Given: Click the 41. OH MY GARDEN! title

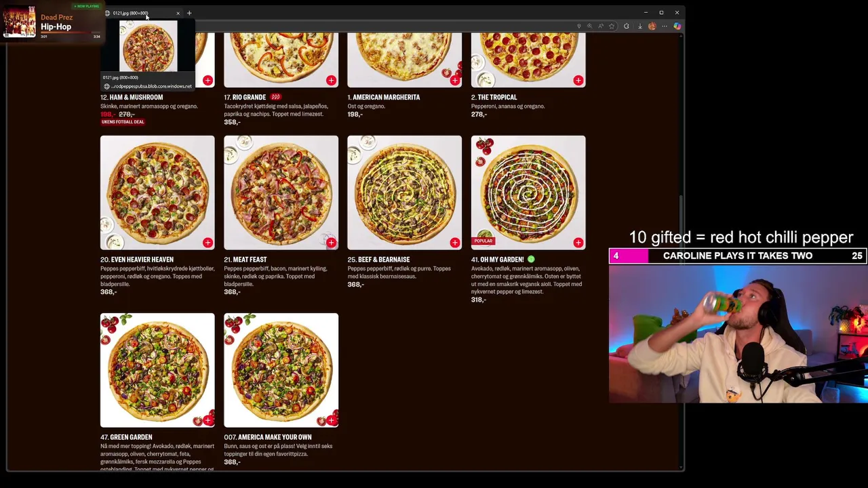Looking at the screenshot, I should pos(498,260).
